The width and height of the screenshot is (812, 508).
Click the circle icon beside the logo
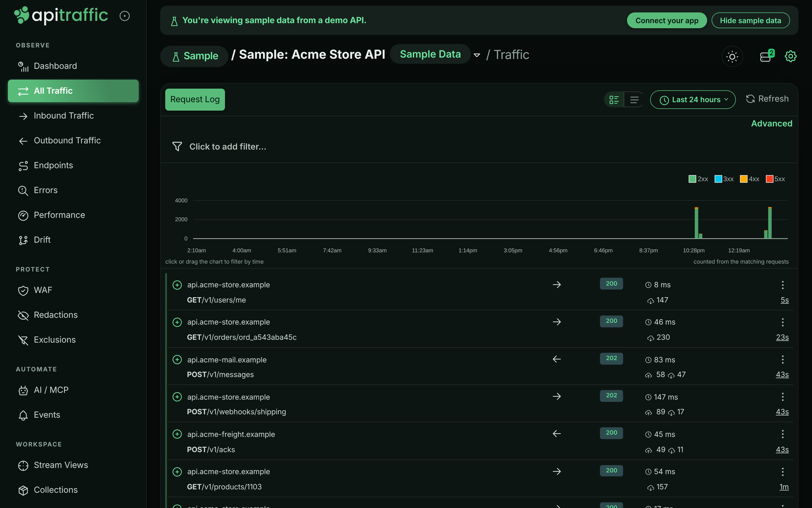[125, 16]
